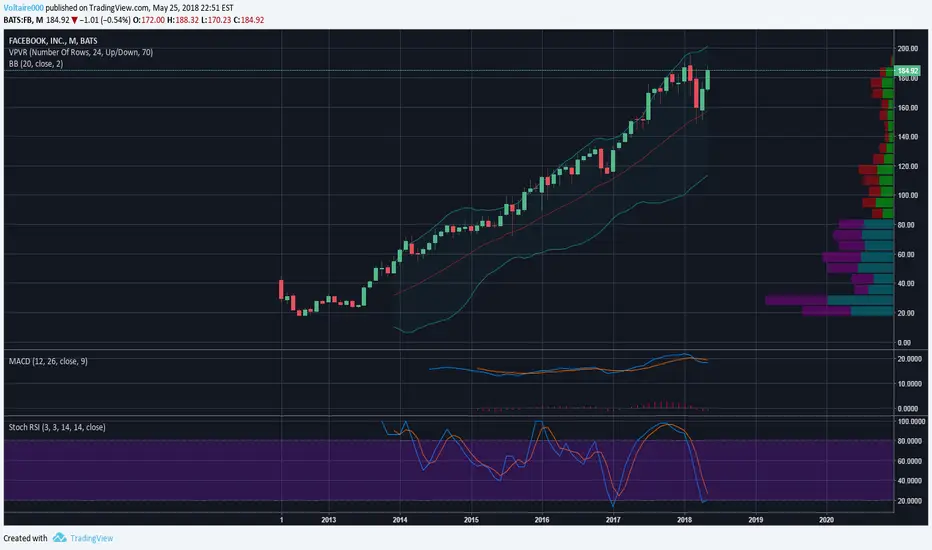Click the L:170.23 low value
The width and height of the screenshot is (932, 550).
click(x=215, y=20)
